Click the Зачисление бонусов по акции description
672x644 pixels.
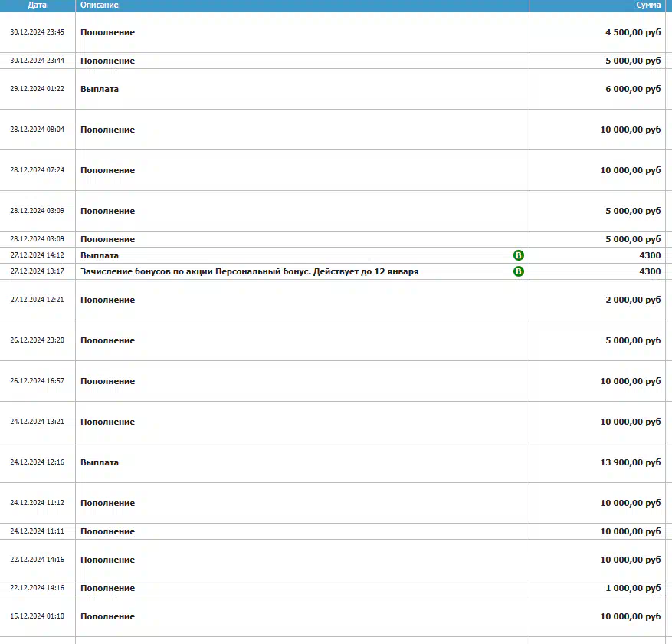pyautogui.click(x=250, y=272)
